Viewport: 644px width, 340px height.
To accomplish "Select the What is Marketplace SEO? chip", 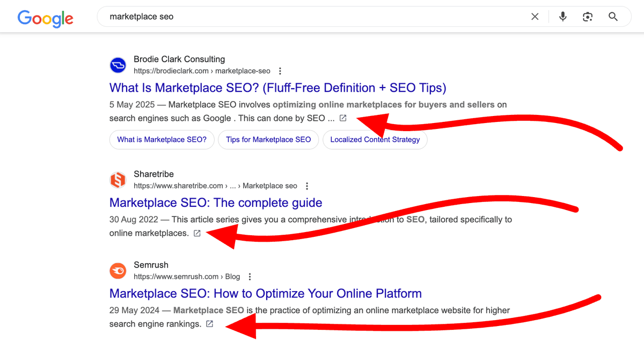I will (x=162, y=140).
